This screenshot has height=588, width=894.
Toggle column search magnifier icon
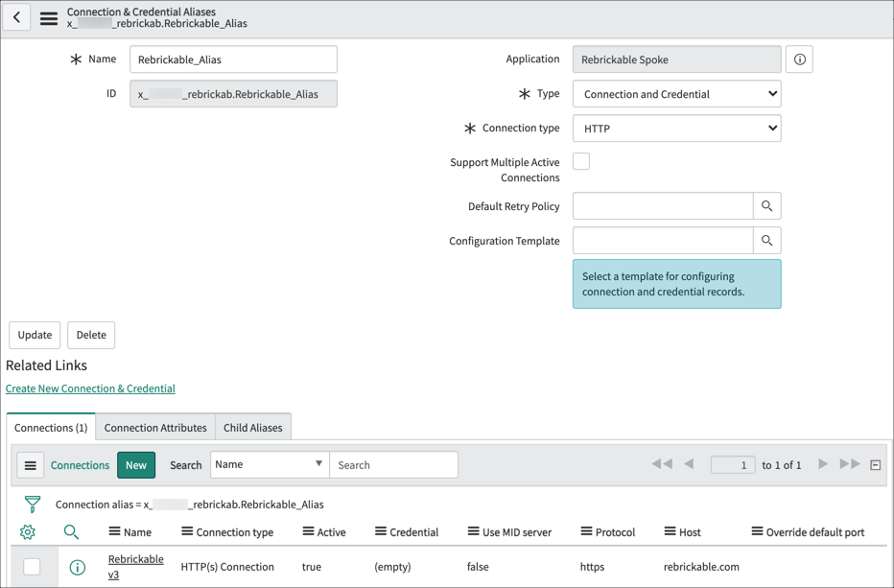71,532
